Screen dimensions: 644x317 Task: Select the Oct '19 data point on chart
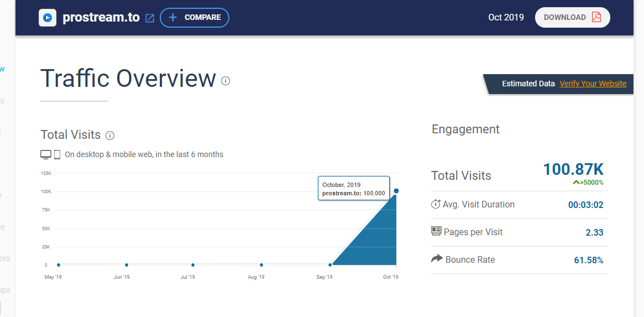[x=396, y=191]
